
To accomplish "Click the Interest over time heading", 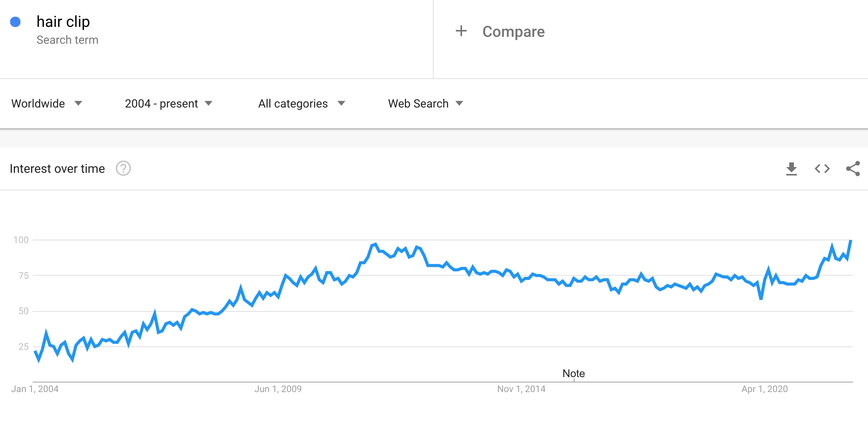I will tap(57, 169).
